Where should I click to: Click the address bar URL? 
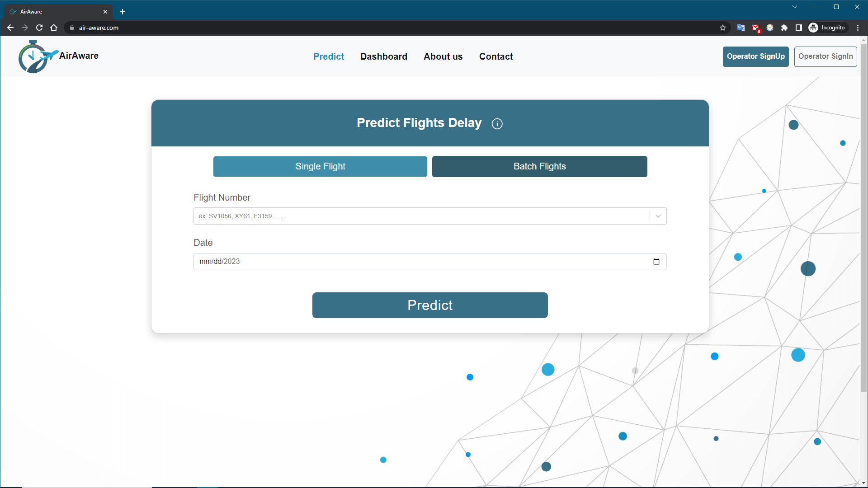pyautogui.click(x=99, y=28)
